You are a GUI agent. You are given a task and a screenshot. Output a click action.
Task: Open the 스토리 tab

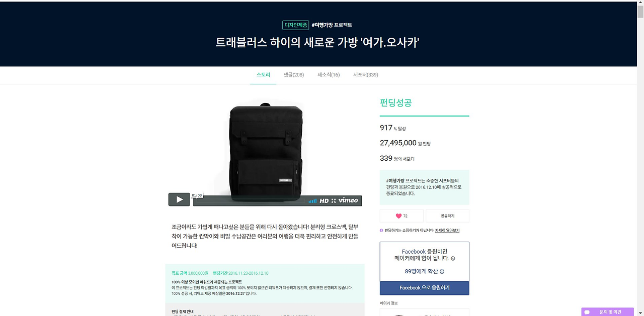[263, 75]
